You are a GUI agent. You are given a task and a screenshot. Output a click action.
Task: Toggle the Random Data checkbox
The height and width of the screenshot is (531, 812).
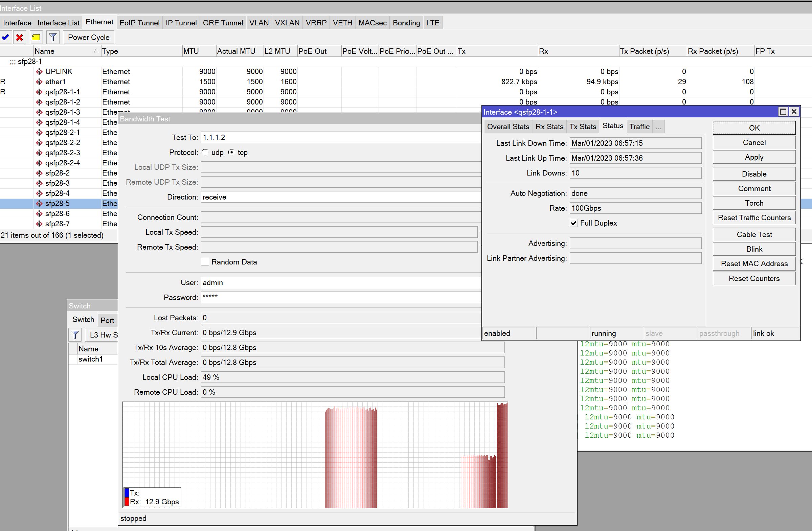[x=205, y=262]
